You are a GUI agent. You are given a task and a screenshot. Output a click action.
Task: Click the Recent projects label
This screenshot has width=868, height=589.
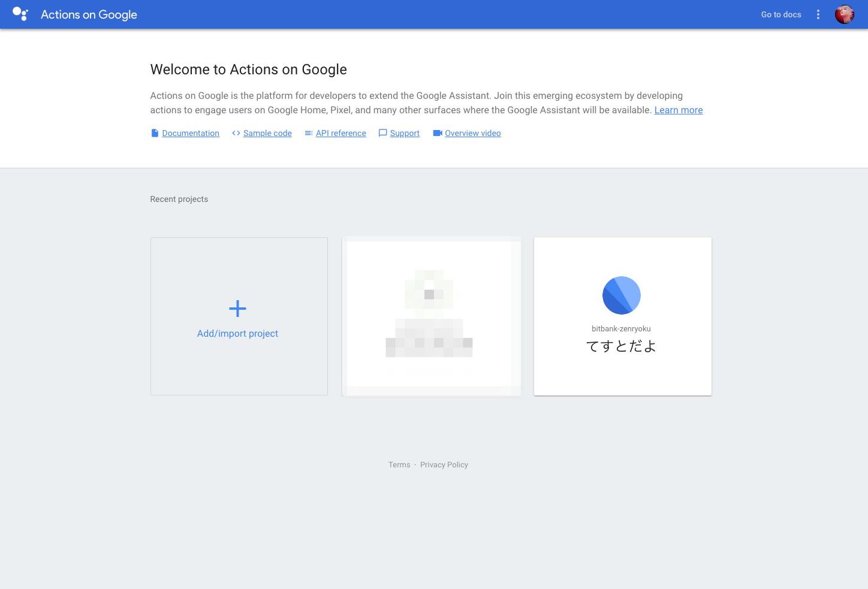coord(179,200)
